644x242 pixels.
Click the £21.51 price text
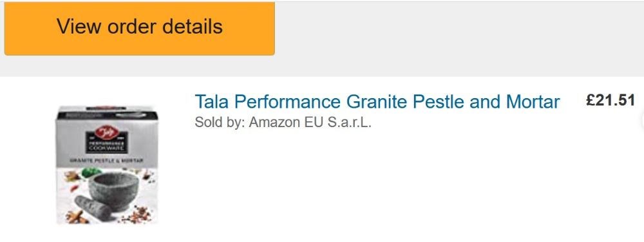pyautogui.click(x=611, y=101)
